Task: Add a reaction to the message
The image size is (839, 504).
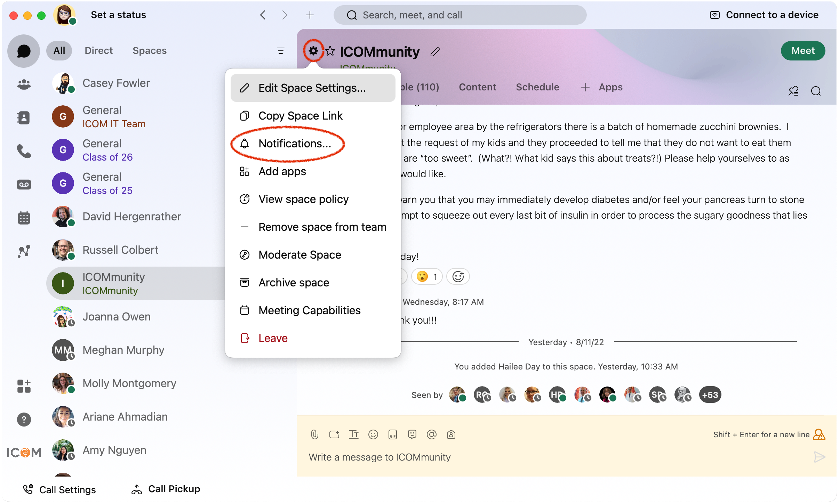Action: 458,277
